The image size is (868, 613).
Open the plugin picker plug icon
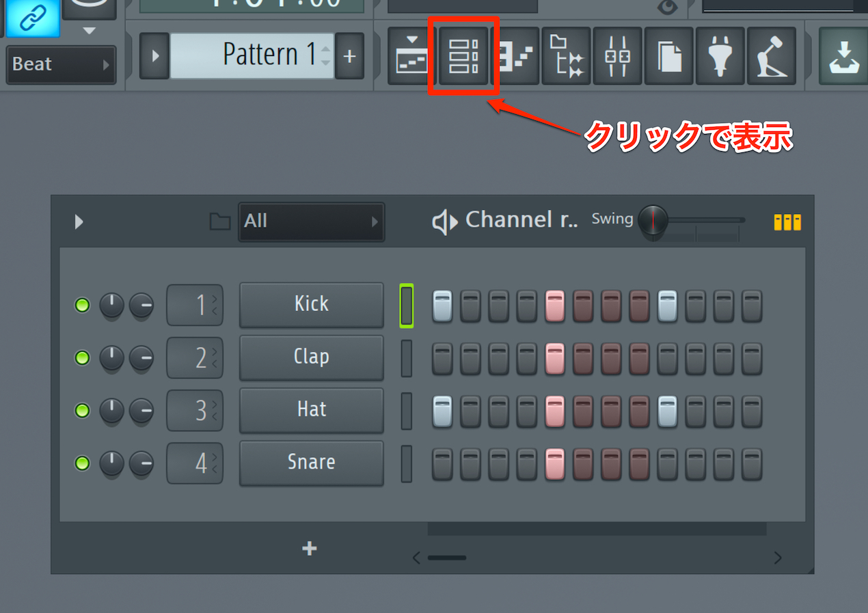tap(720, 56)
